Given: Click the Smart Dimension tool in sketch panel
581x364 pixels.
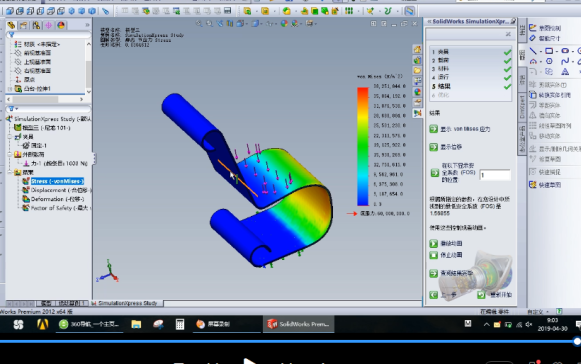Looking at the screenshot, I should (x=545, y=38).
